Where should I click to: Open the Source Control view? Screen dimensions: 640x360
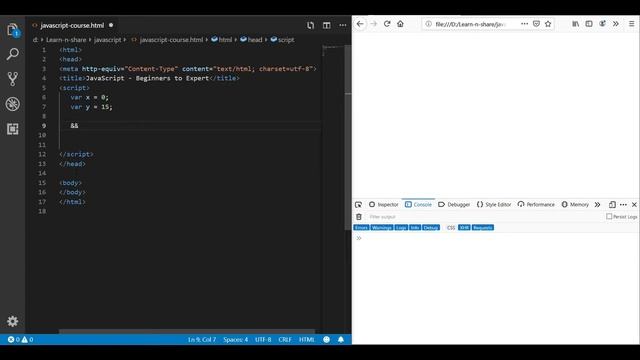pos(13,79)
